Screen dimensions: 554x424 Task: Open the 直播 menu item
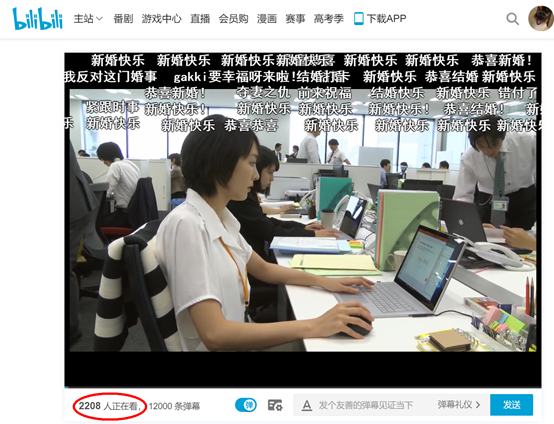200,18
